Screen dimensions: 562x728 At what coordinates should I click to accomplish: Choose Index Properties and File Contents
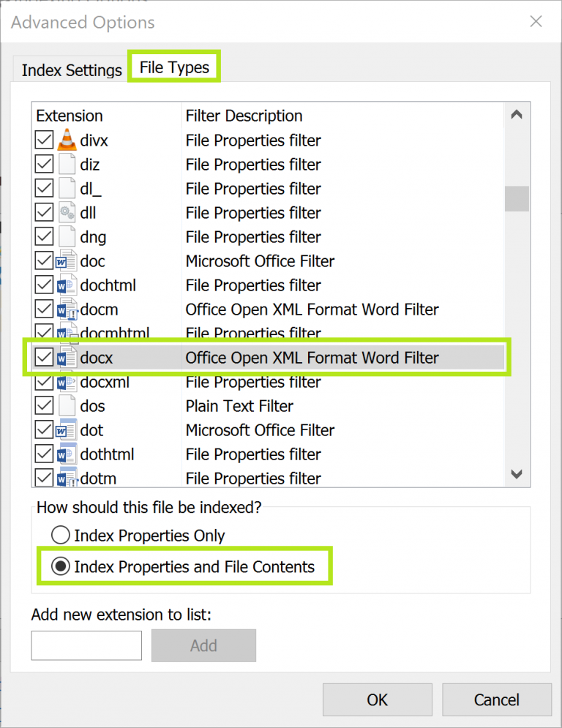pyautogui.click(x=61, y=566)
